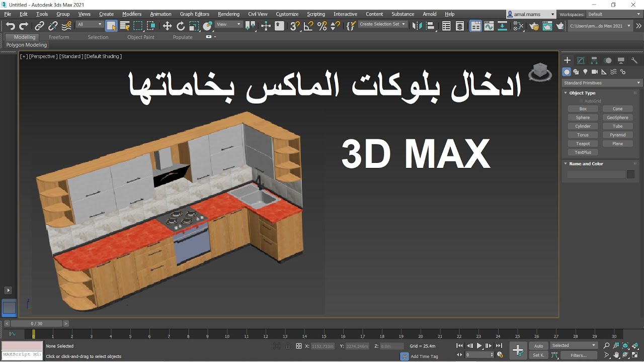Choose Rectangular Selection Region tool

[x=138, y=26]
